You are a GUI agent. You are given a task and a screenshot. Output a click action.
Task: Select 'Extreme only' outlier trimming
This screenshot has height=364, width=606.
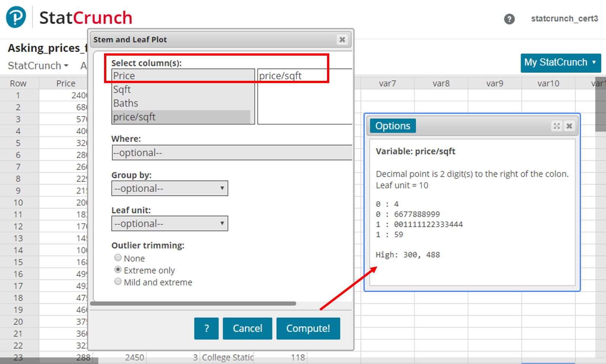pyautogui.click(x=118, y=269)
